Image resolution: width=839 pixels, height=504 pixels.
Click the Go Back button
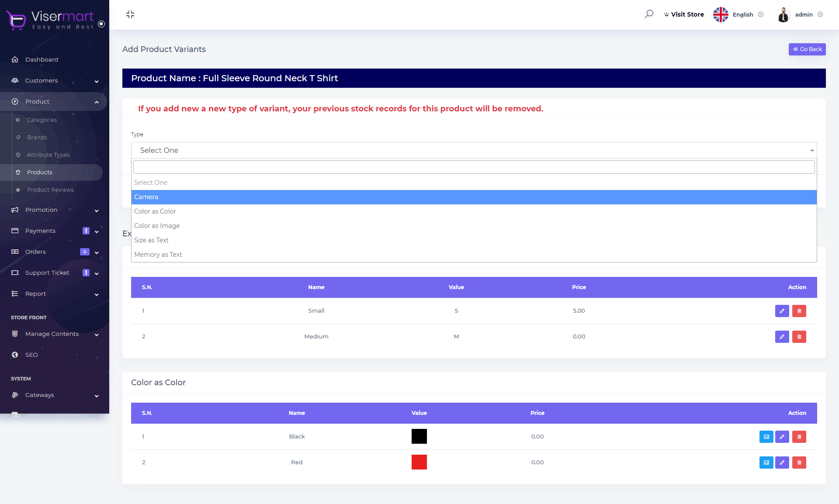(807, 49)
